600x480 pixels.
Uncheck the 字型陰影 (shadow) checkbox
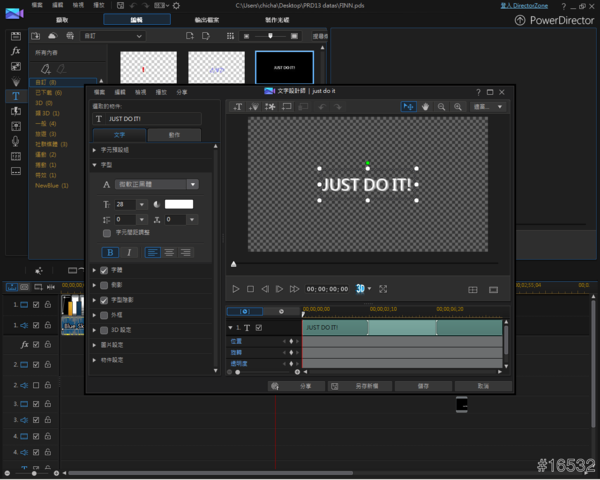104,300
